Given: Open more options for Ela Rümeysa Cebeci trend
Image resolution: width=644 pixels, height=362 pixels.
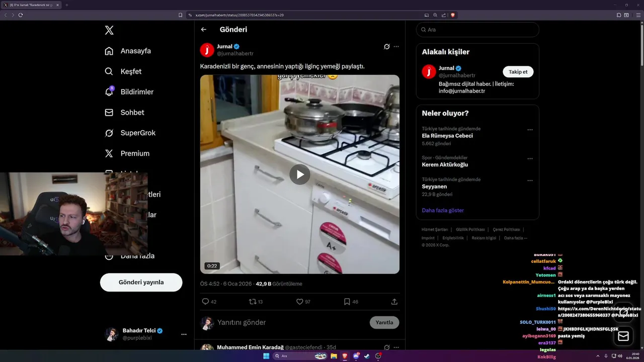Looking at the screenshot, I should click(530, 130).
